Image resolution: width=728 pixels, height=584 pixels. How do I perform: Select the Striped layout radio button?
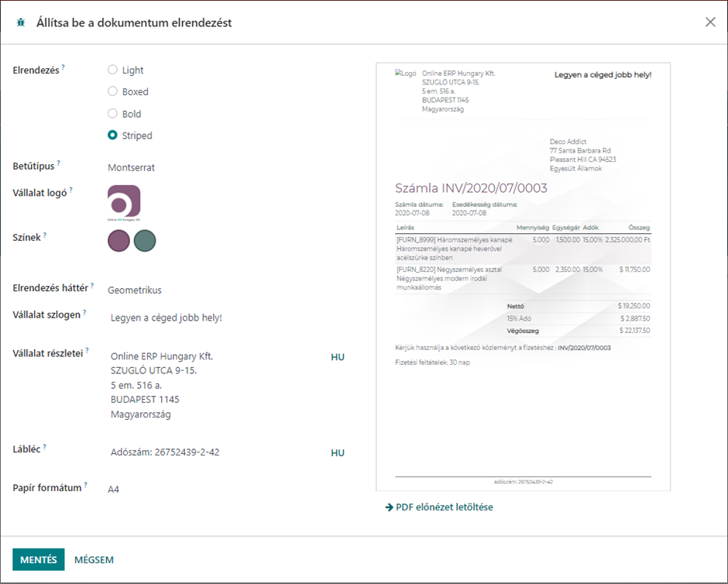pyautogui.click(x=113, y=136)
